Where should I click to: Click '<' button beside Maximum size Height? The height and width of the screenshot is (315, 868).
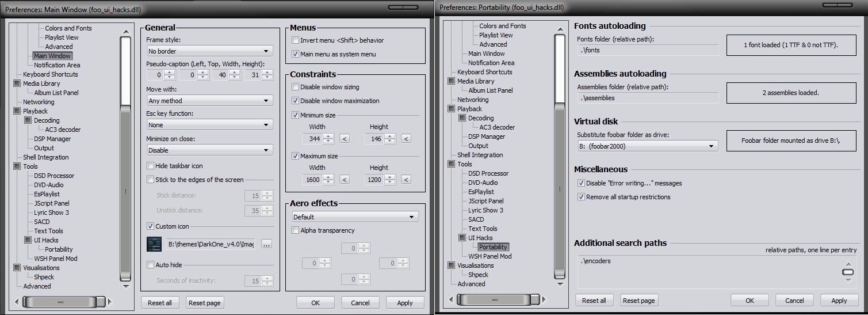coord(406,180)
